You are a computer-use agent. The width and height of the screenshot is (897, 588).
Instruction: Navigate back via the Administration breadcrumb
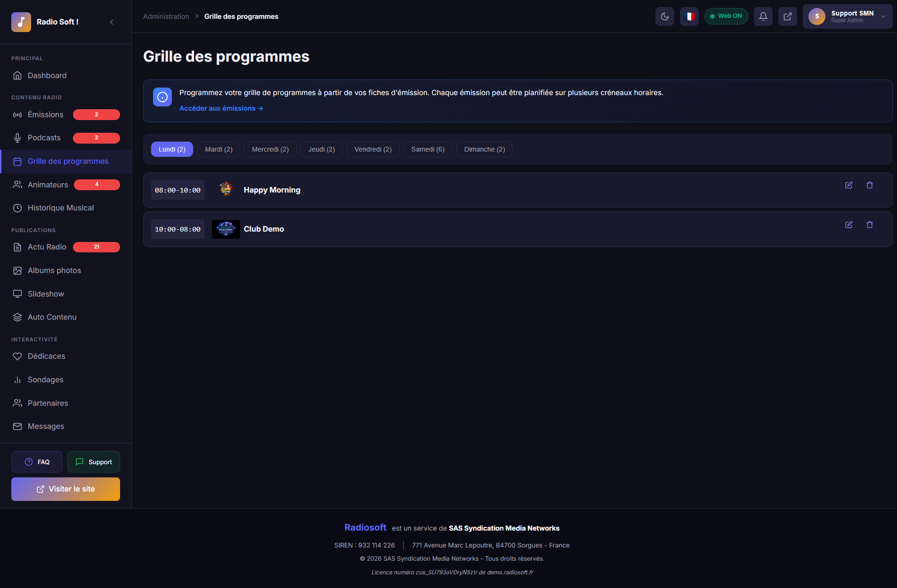(x=166, y=16)
